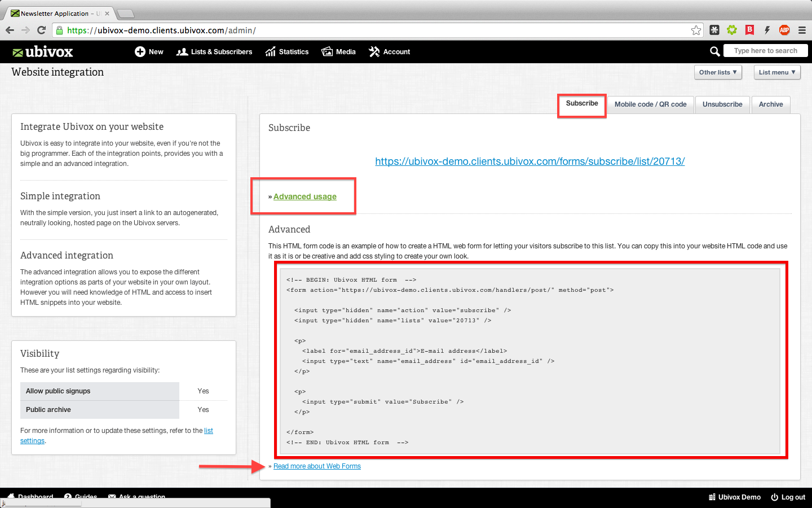This screenshot has width=812, height=508.
Task: Switch to the Archive tab
Action: click(771, 104)
